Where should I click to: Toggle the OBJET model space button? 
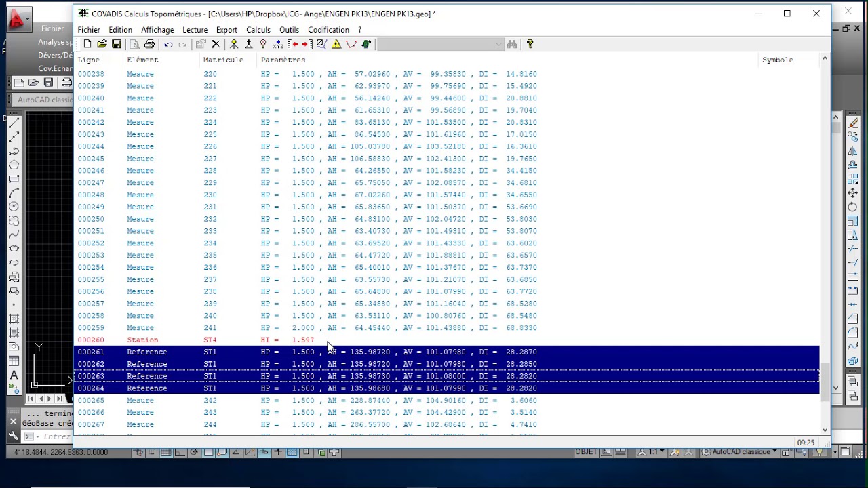point(586,452)
